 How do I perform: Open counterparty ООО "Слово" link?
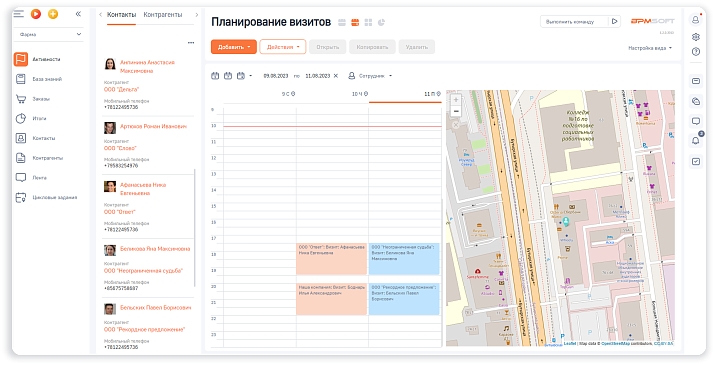120,148
